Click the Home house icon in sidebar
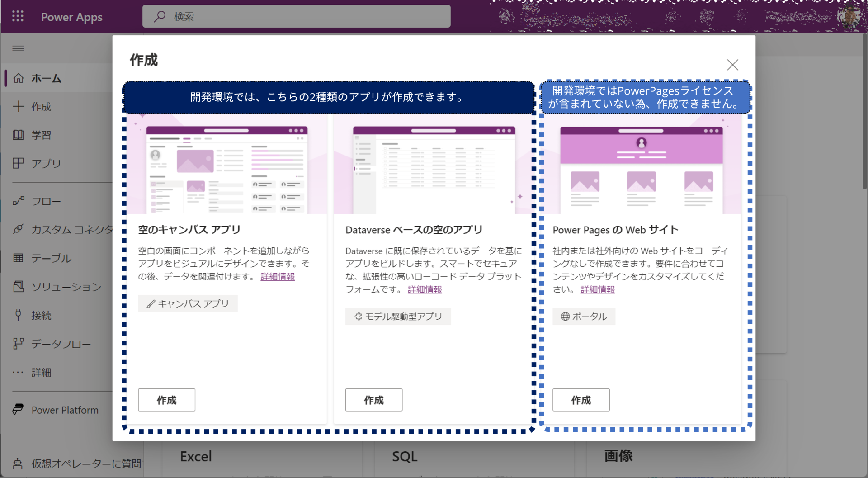Screen dimensions: 868x478 click(19, 78)
